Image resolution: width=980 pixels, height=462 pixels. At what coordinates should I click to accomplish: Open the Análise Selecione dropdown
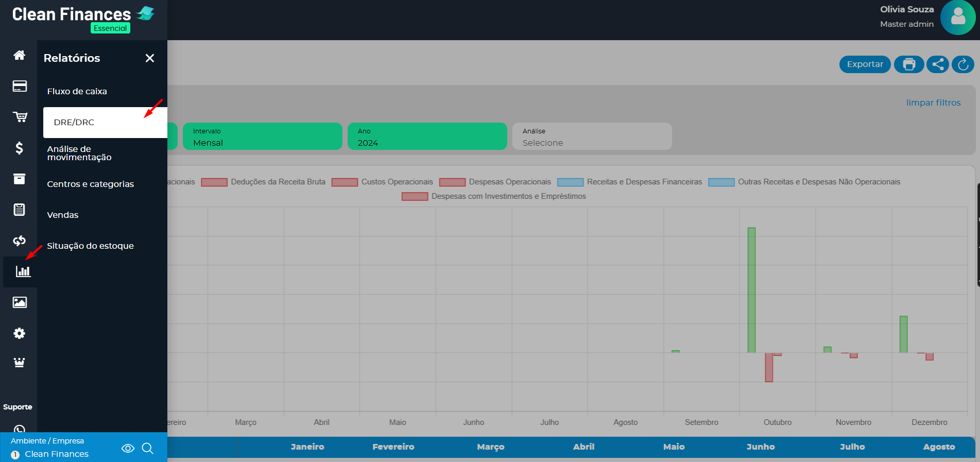point(592,136)
